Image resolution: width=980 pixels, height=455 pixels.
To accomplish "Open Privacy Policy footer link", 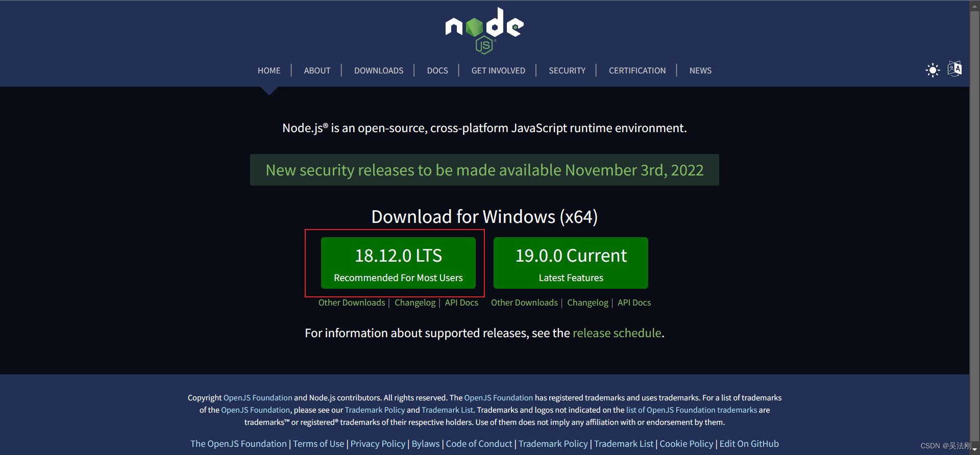I will coord(378,444).
